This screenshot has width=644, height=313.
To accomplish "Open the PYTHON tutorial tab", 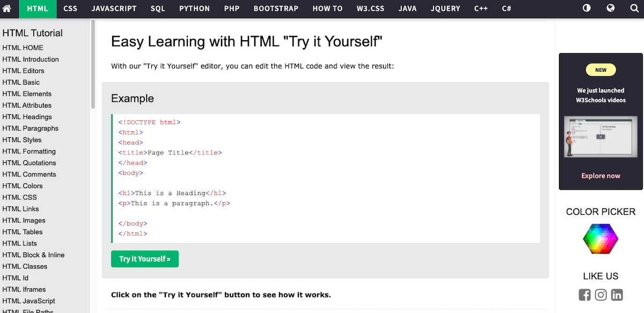I will pos(194,9).
